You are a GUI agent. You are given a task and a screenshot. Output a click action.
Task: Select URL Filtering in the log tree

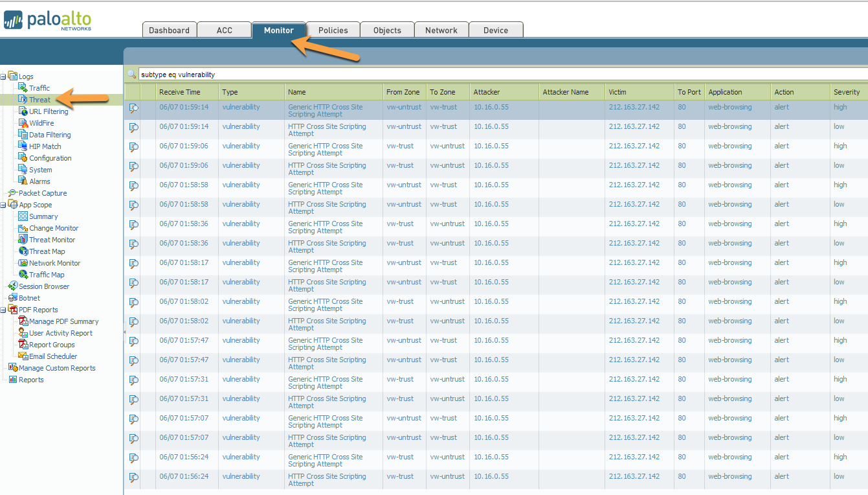49,111
